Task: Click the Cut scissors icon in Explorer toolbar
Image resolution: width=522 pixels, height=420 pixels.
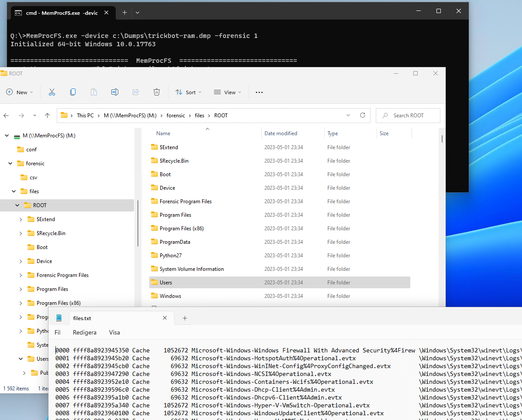Action: click(52, 92)
